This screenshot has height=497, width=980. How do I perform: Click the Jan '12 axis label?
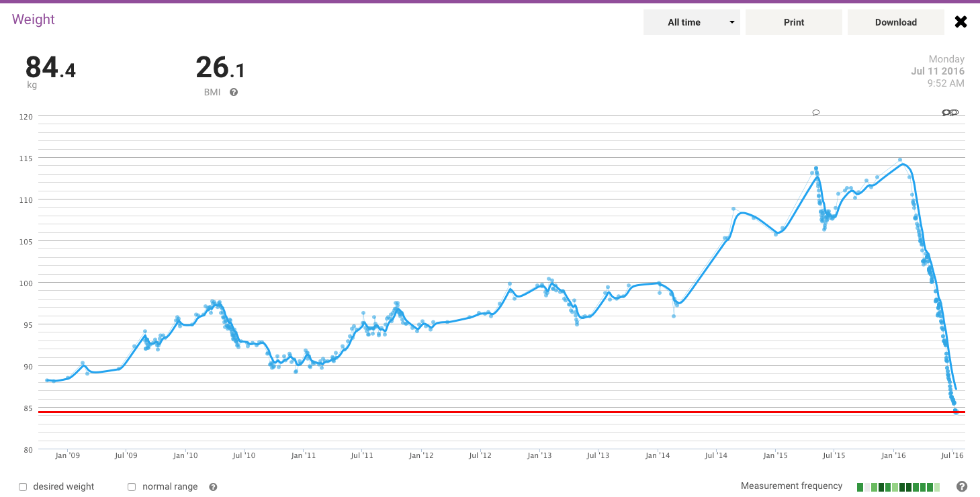coord(421,456)
